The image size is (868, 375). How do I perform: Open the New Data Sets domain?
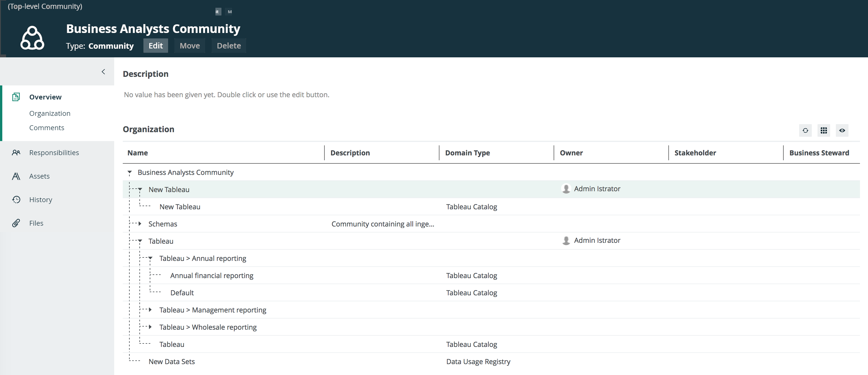pos(172,362)
